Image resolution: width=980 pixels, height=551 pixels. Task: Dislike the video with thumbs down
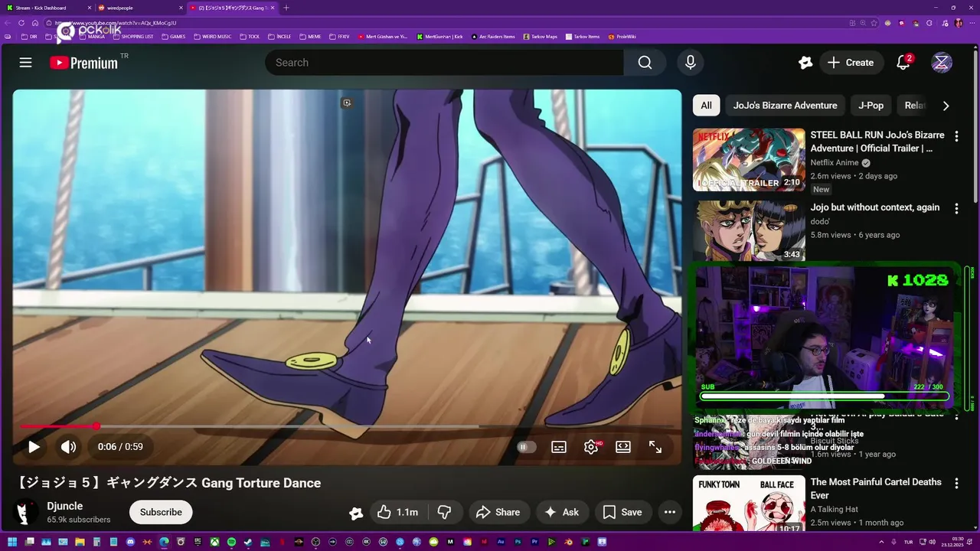point(444,512)
